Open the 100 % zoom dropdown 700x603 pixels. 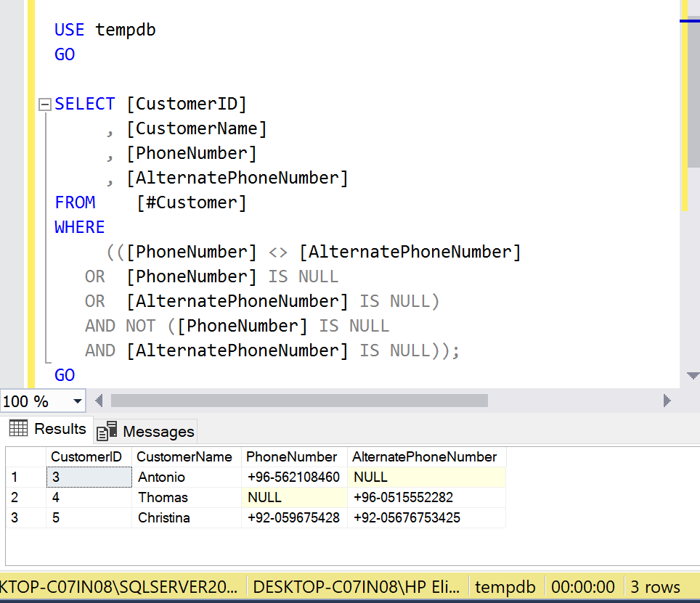point(77,401)
